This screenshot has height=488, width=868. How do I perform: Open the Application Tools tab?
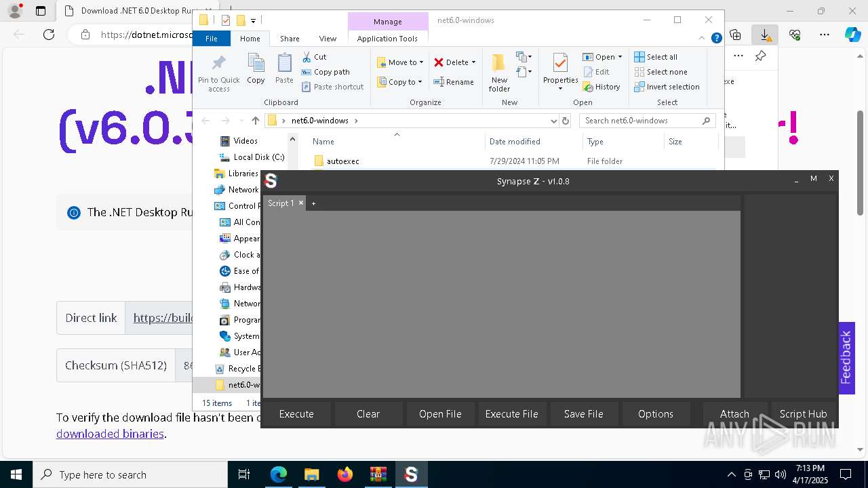click(x=387, y=39)
